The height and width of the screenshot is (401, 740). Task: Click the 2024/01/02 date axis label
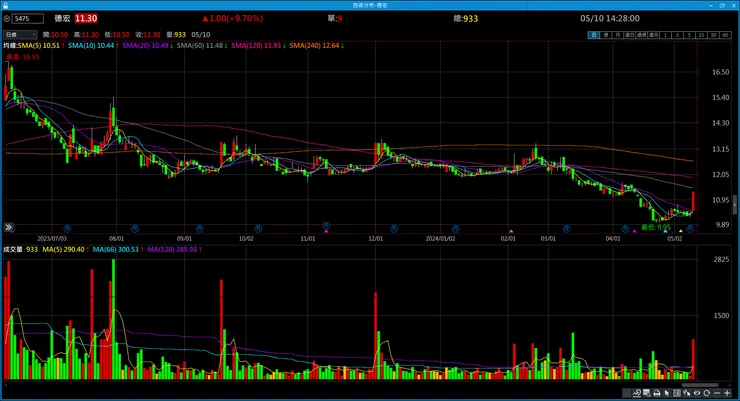[440, 239]
